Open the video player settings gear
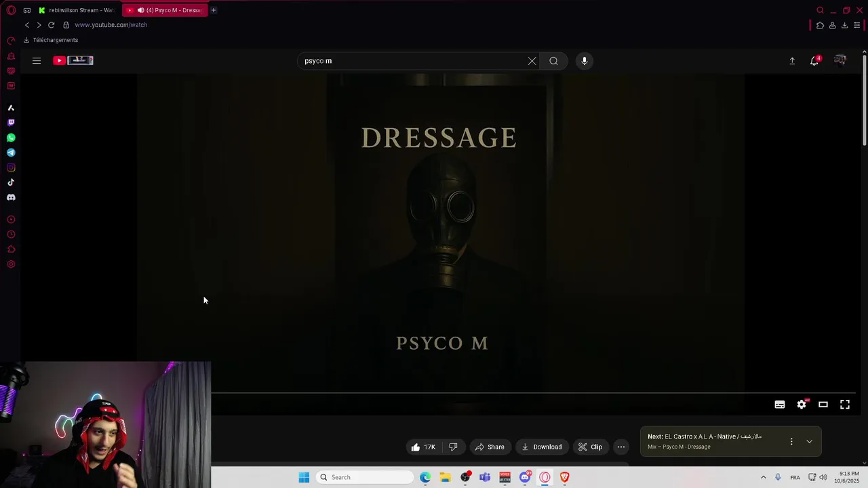The height and width of the screenshot is (488, 868). pos(802,405)
